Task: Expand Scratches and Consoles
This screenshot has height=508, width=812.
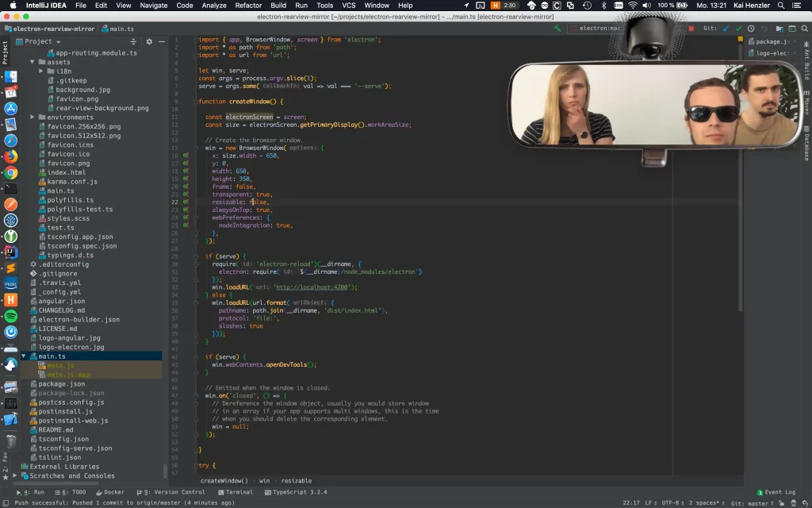Action: coord(15,476)
